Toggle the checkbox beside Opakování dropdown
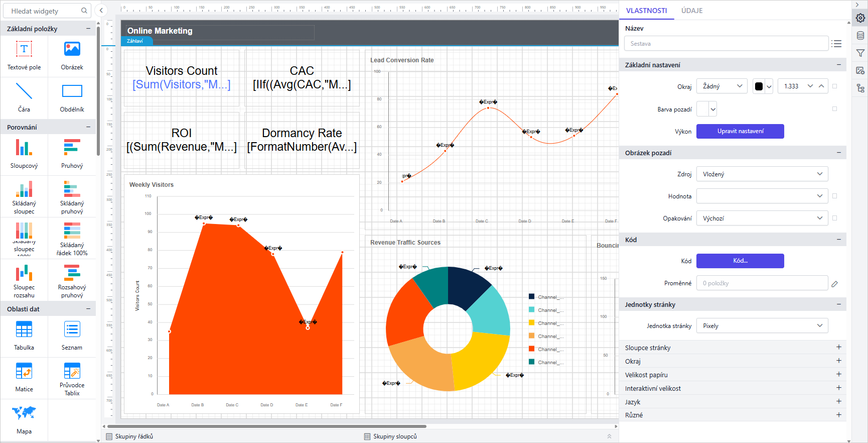This screenshot has height=443, width=868. click(835, 218)
